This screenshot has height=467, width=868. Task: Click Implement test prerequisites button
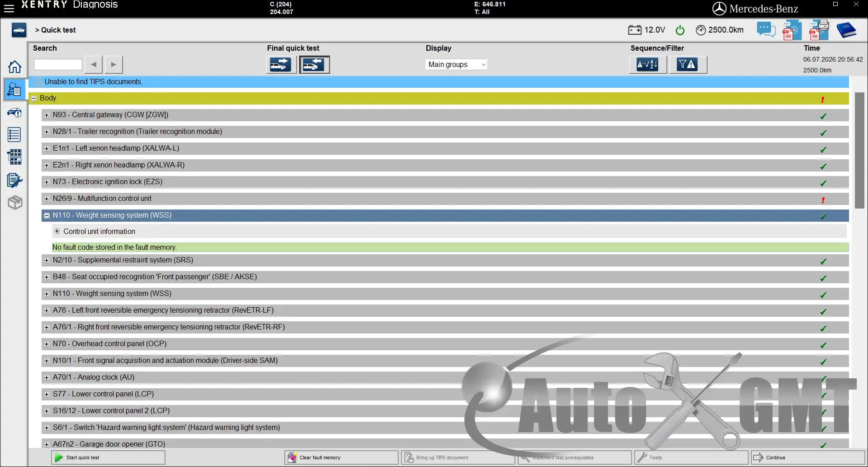[x=575, y=457]
